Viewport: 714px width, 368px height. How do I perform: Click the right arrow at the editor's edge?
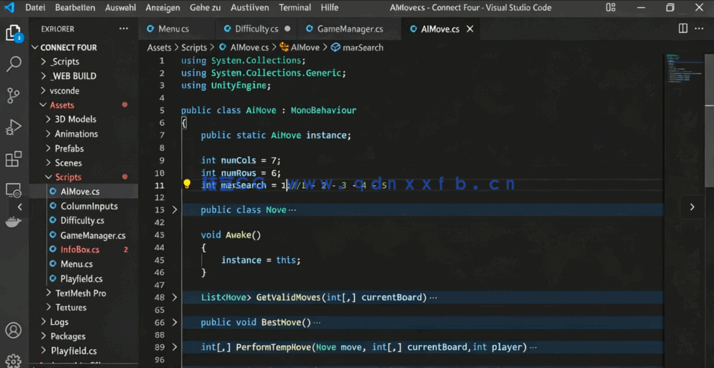(692, 207)
